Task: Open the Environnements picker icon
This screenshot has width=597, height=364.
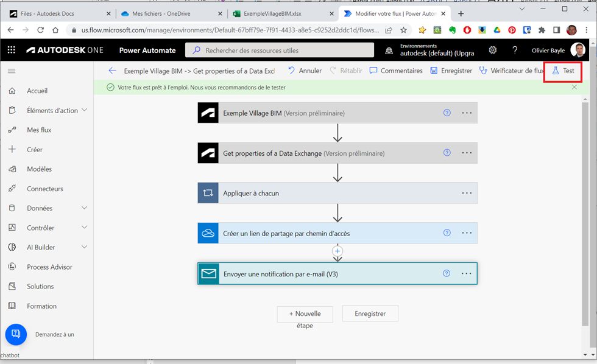Action: (389, 50)
